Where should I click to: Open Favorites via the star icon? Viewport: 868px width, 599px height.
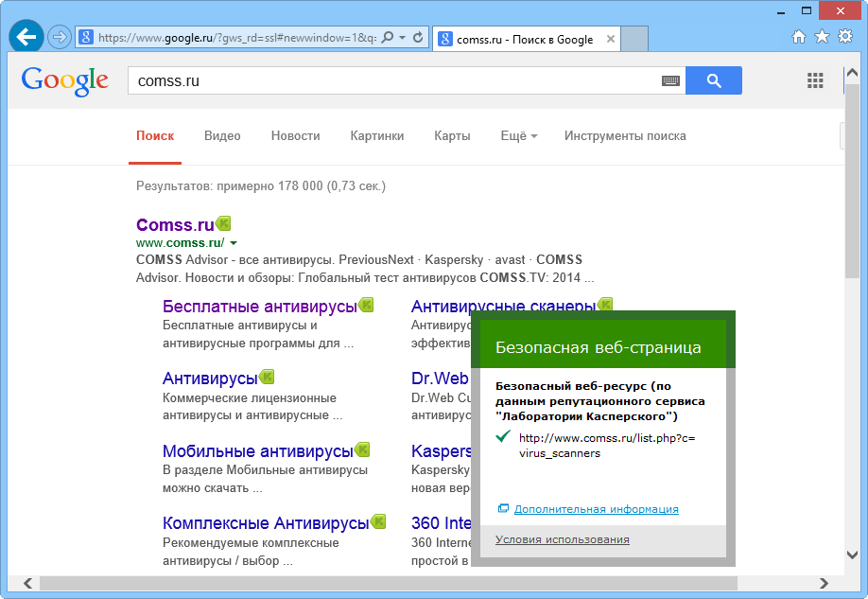821,38
